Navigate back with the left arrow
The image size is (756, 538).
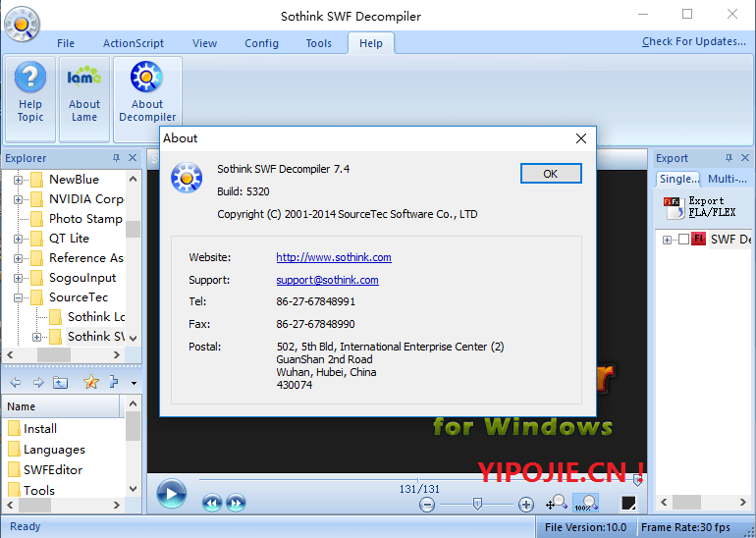tap(16, 383)
